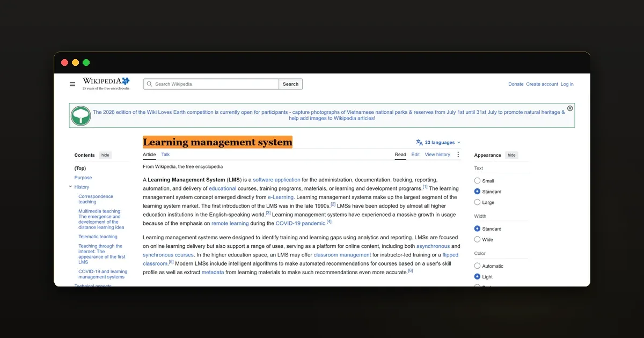This screenshot has height=338, width=644.
Task: Dismiss the banner with the X icon
Action: pos(570,108)
